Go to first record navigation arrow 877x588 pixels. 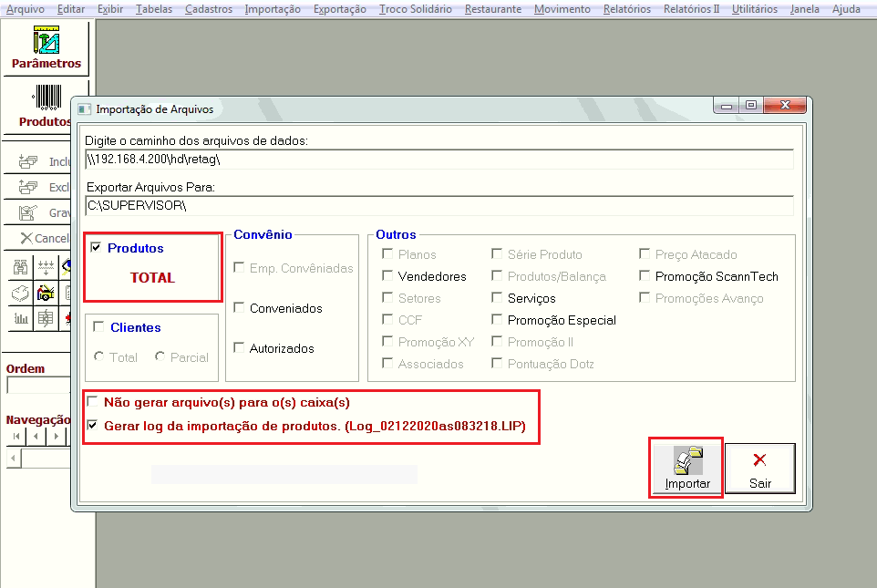point(16,437)
